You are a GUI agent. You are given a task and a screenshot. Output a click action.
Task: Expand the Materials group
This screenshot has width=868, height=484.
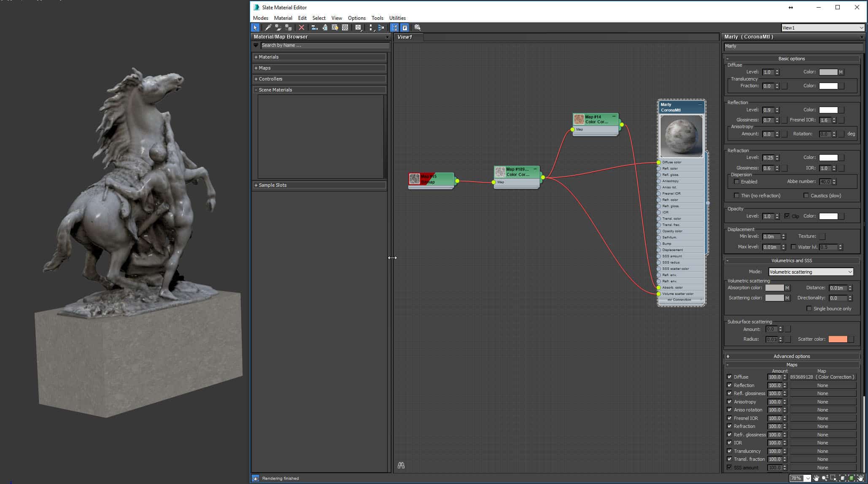click(x=319, y=57)
